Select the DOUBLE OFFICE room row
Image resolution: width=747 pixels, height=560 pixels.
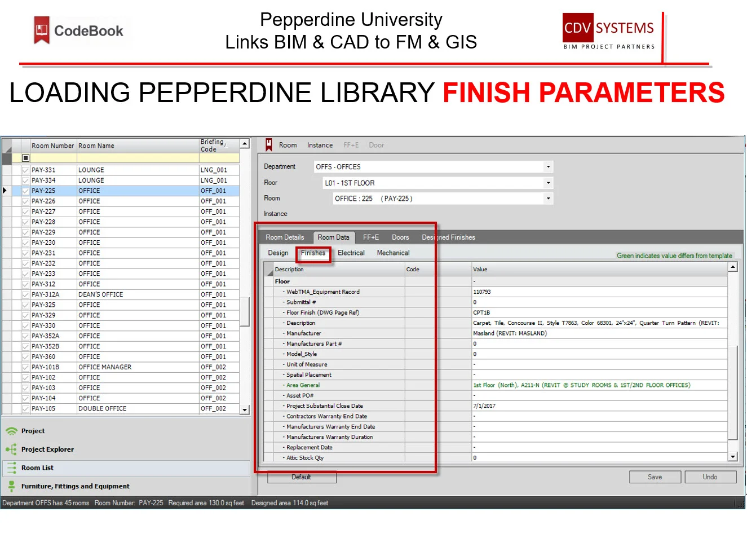point(121,408)
